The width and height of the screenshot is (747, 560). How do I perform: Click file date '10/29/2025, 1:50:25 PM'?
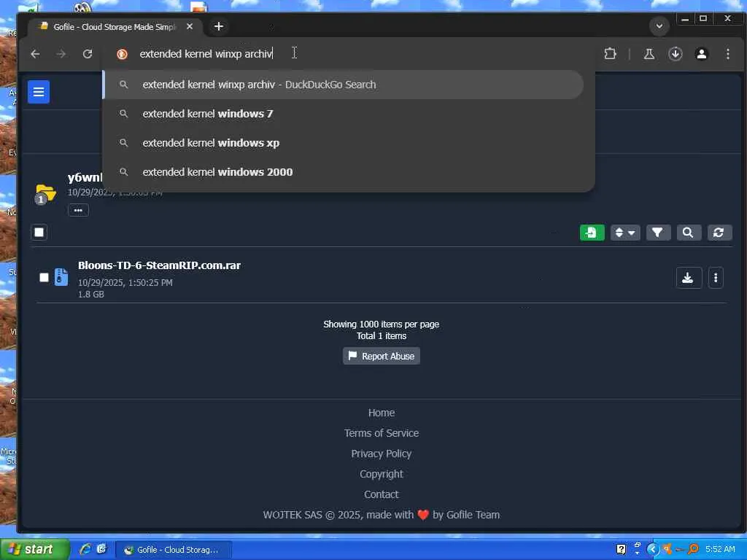pos(125,282)
